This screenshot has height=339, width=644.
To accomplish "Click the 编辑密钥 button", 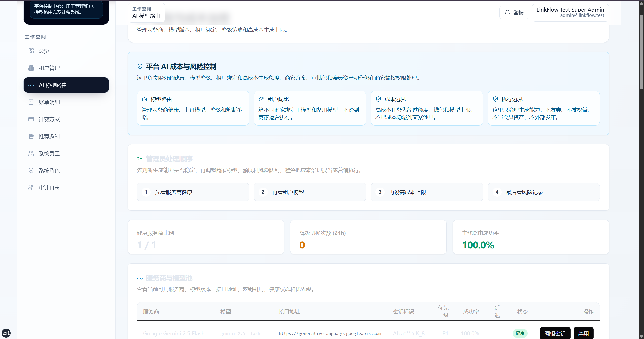I will 555,333.
